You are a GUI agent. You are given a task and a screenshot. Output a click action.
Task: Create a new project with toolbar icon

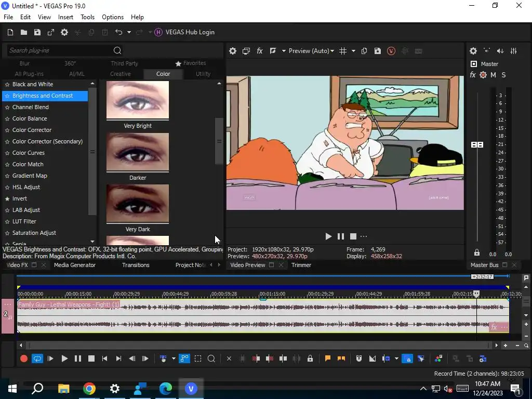pyautogui.click(x=10, y=32)
